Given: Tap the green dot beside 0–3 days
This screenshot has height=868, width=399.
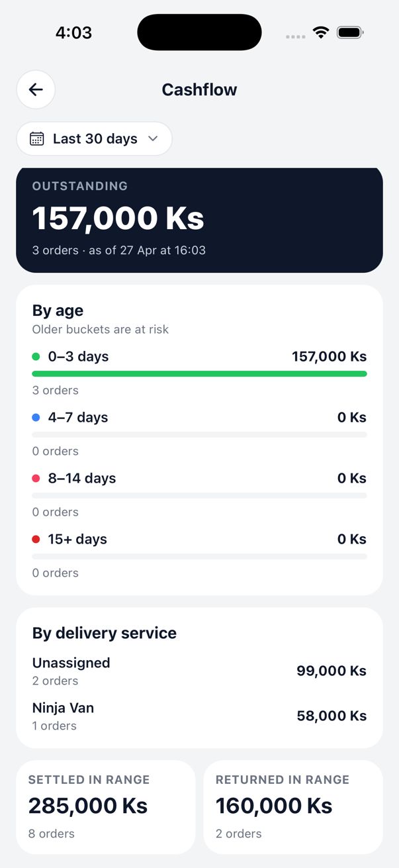Looking at the screenshot, I should point(36,356).
